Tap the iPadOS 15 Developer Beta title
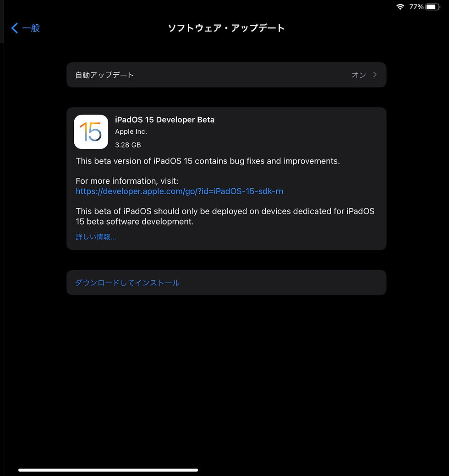This screenshot has width=449, height=476. pos(164,120)
